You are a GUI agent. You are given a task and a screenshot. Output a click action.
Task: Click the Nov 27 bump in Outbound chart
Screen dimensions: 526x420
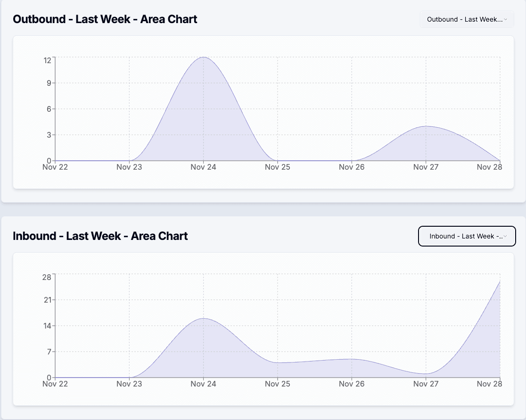(x=425, y=127)
